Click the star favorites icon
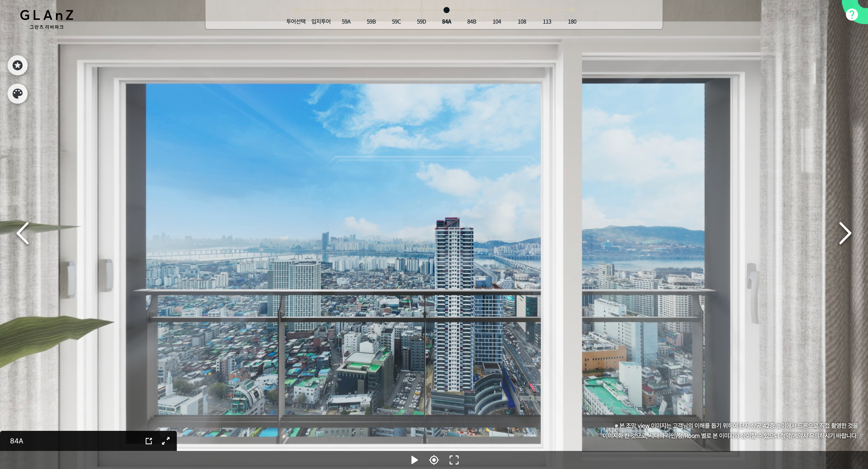Viewport: 868px width, 469px height. coord(18,65)
